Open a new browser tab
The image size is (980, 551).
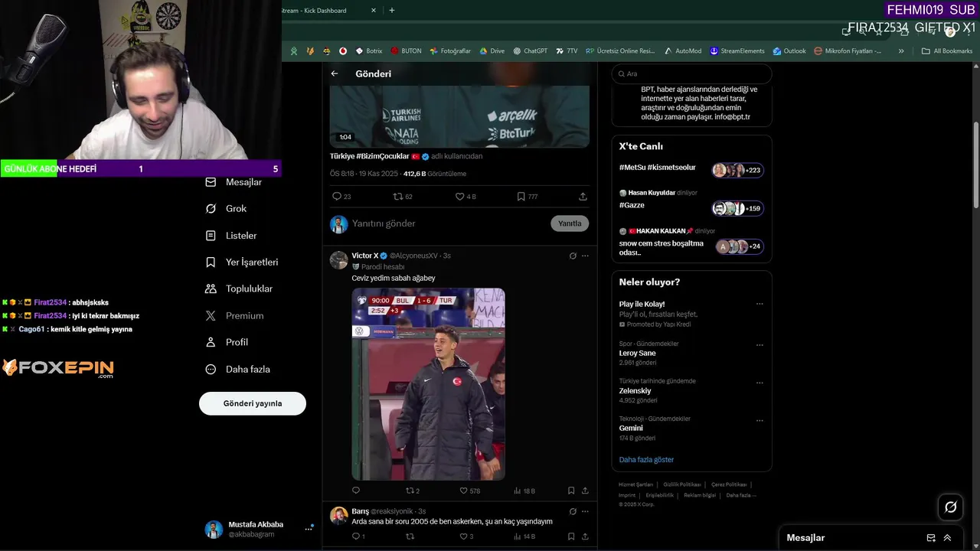[392, 11]
